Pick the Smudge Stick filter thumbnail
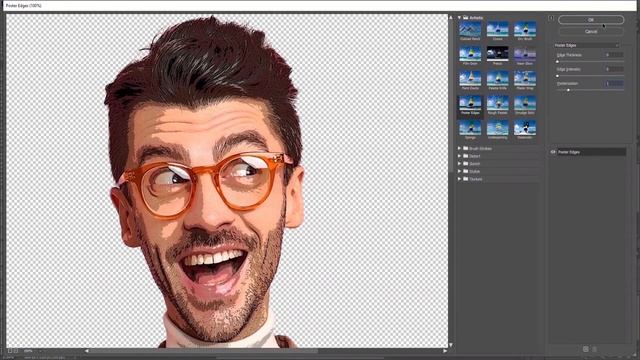 [x=525, y=104]
